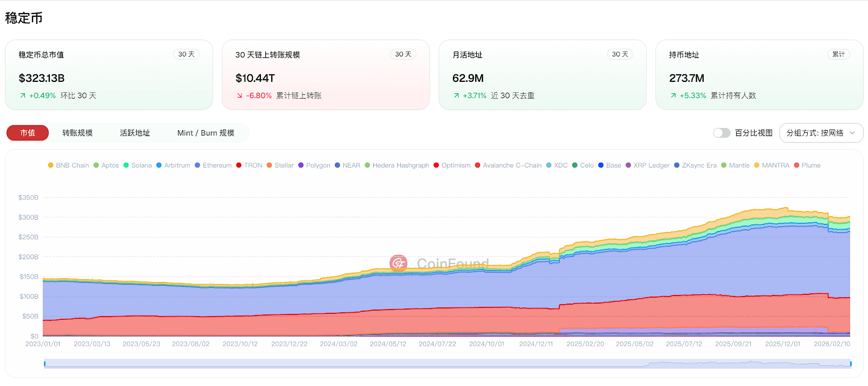This screenshot has width=868, height=386.
Task: Select the 活跃地址 tab
Action: [x=135, y=133]
